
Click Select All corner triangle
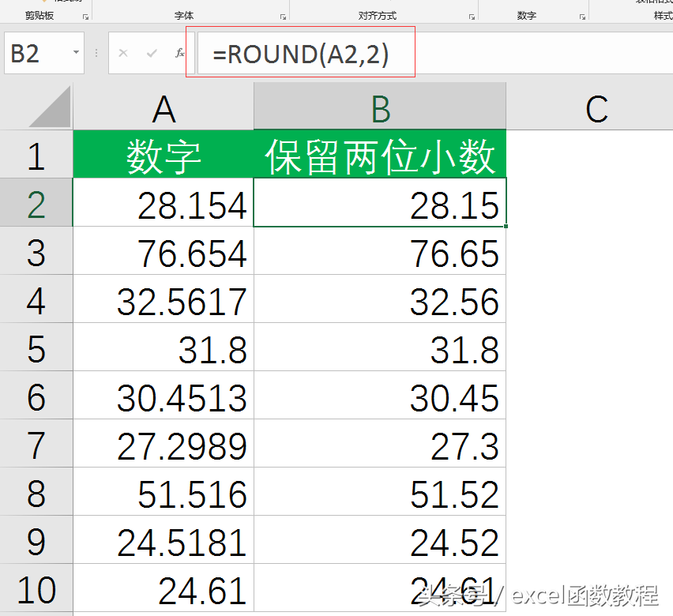coord(51,107)
